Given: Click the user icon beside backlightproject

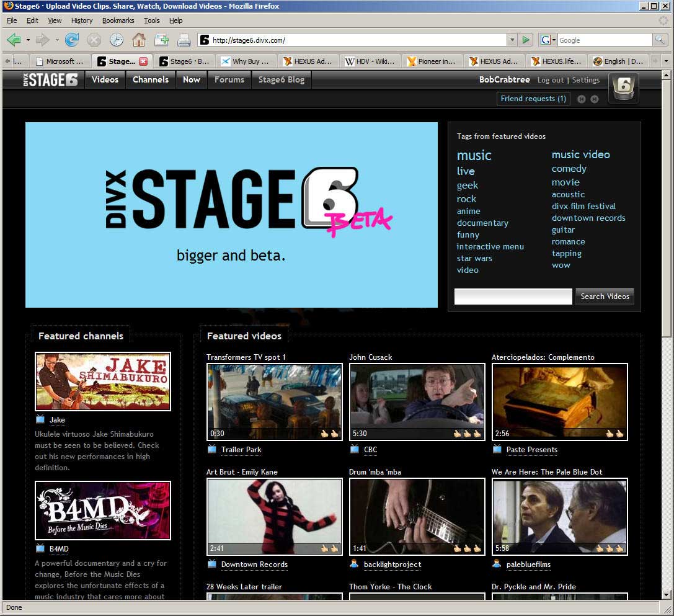Looking at the screenshot, I should [x=354, y=563].
